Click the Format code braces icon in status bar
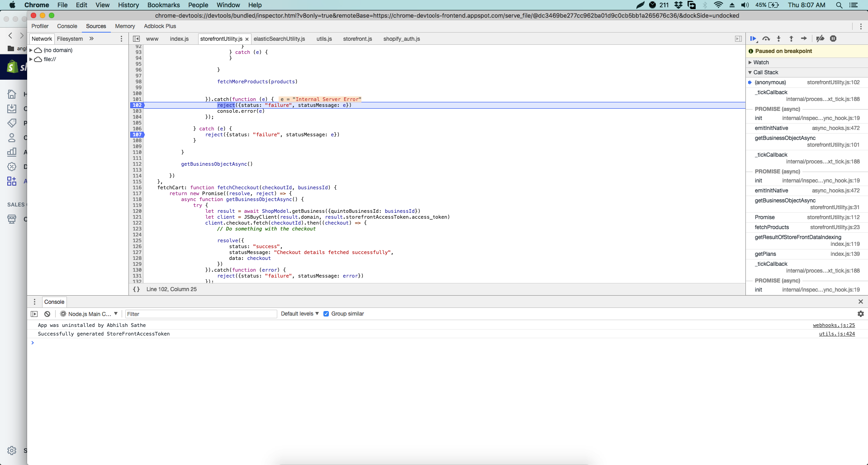This screenshot has height=465, width=868. (x=136, y=289)
